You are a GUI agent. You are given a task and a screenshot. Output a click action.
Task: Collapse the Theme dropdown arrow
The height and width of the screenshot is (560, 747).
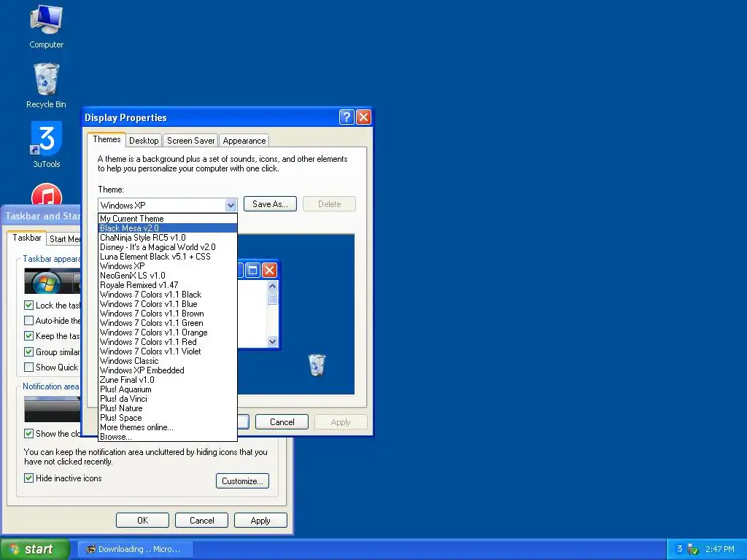[231, 205]
